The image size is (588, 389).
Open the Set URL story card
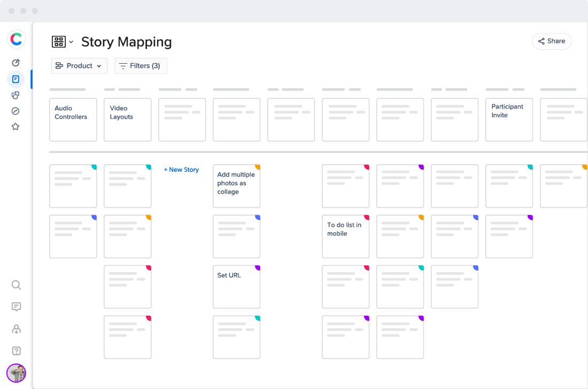[236, 287]
